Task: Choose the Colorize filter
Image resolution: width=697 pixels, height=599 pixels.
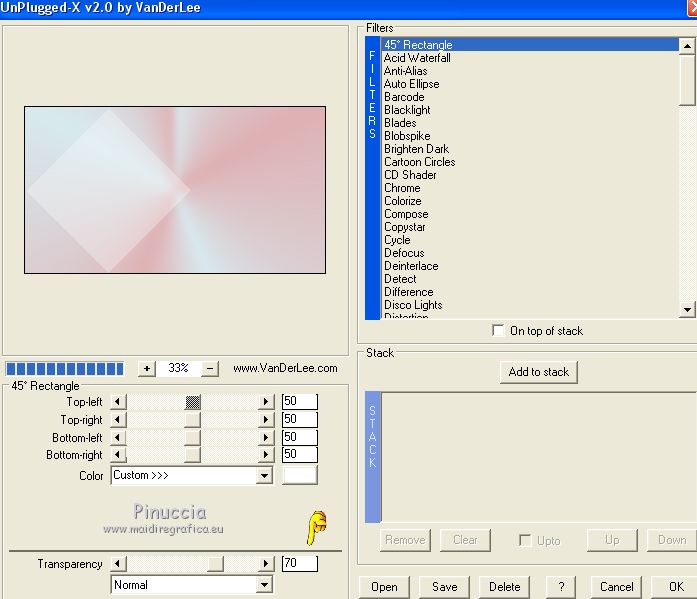Action: pos(530,201)
